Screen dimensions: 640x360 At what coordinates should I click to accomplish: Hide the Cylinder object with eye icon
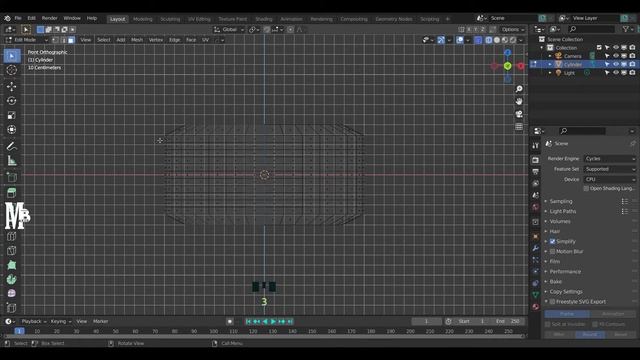point(616,64)
